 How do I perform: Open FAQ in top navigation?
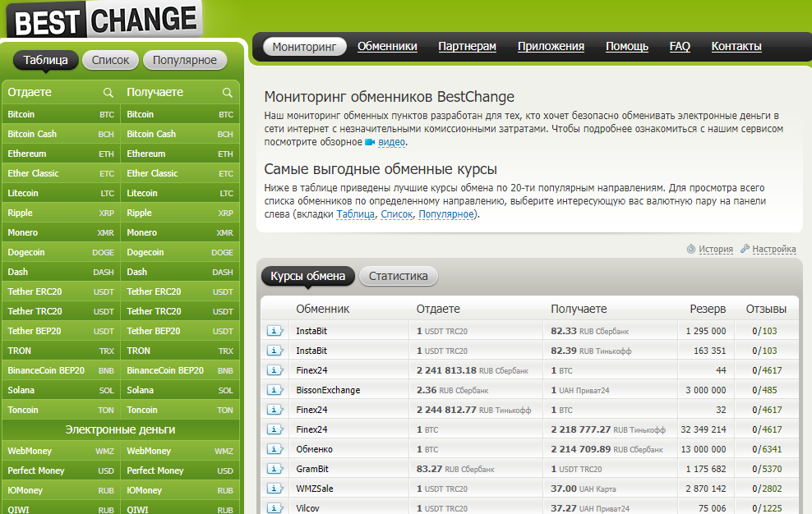click(680, 47)
